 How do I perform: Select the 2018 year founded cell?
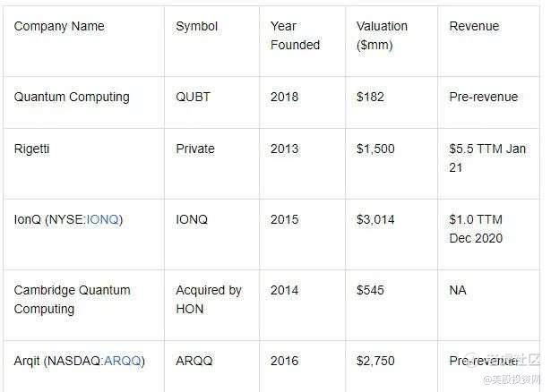click(284, 97)
